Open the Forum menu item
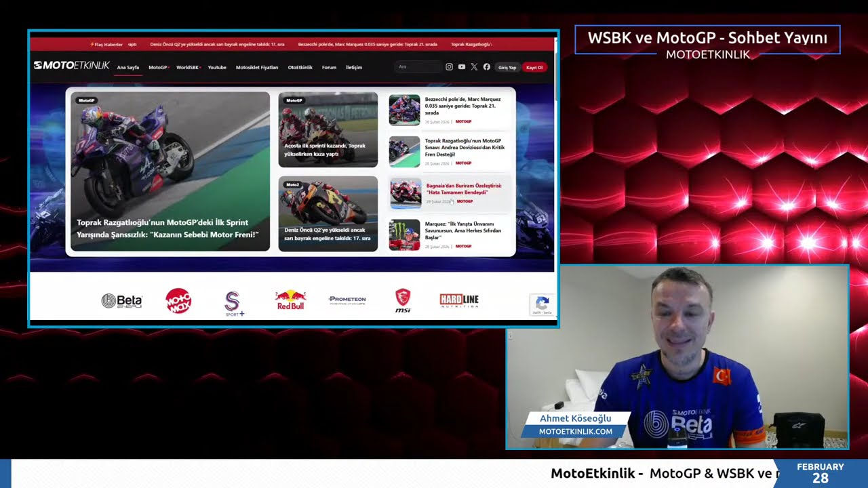Screen dimensions: 868x488 329,68
